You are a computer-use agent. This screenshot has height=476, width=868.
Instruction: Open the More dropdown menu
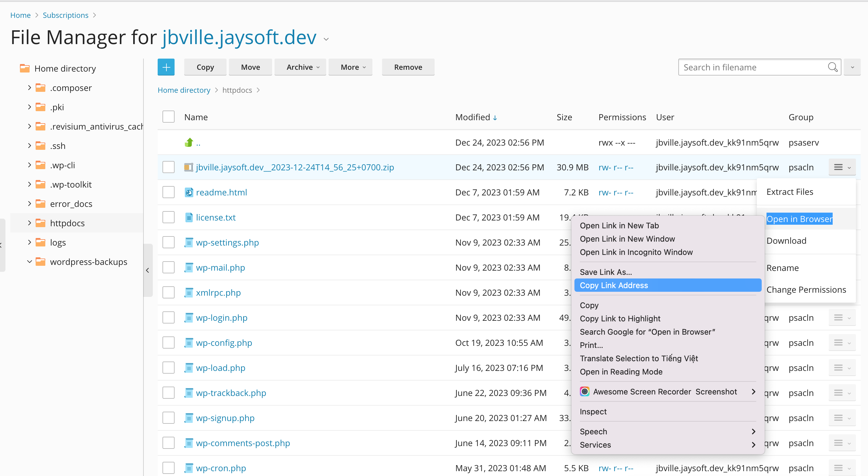tap(350, 67)
